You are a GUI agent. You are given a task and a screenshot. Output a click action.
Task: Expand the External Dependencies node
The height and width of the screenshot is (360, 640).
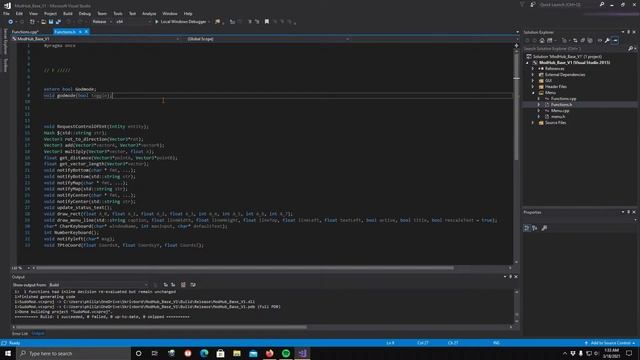pyautogui.click(x=533, y=75)
